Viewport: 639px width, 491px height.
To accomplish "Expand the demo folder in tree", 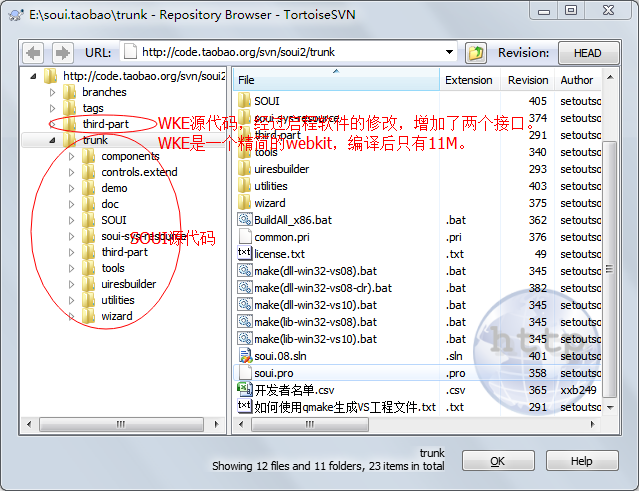I will click(72, 188).
